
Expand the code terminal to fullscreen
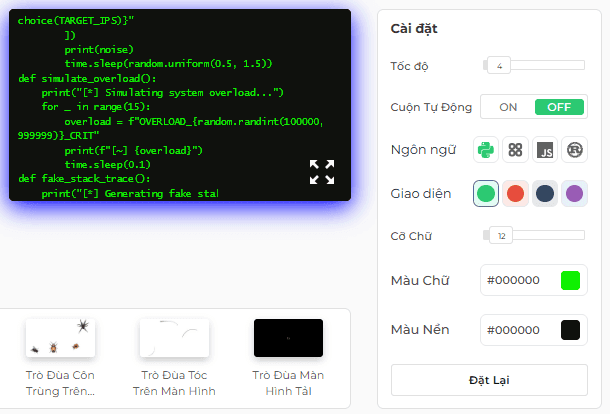point(322,172)
